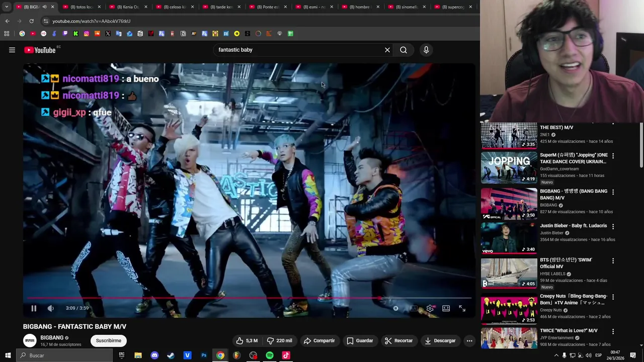Enter fullscreen in the video player
644x362 pixels.
[462, 308]
